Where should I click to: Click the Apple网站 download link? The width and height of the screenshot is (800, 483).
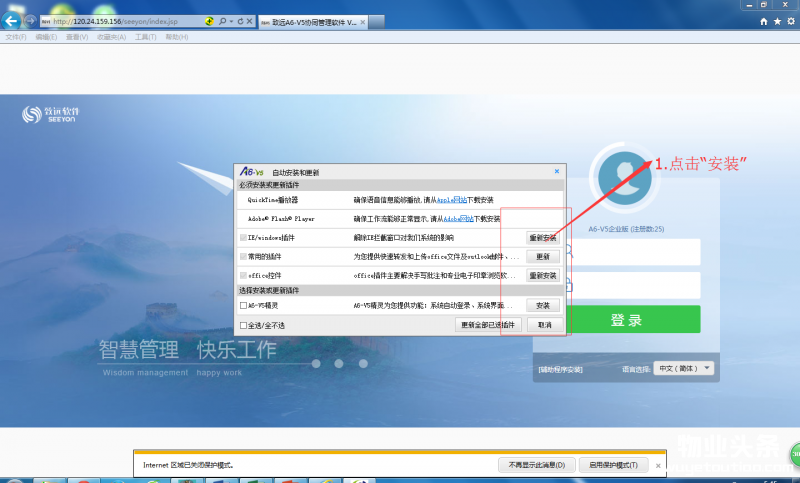452,200
